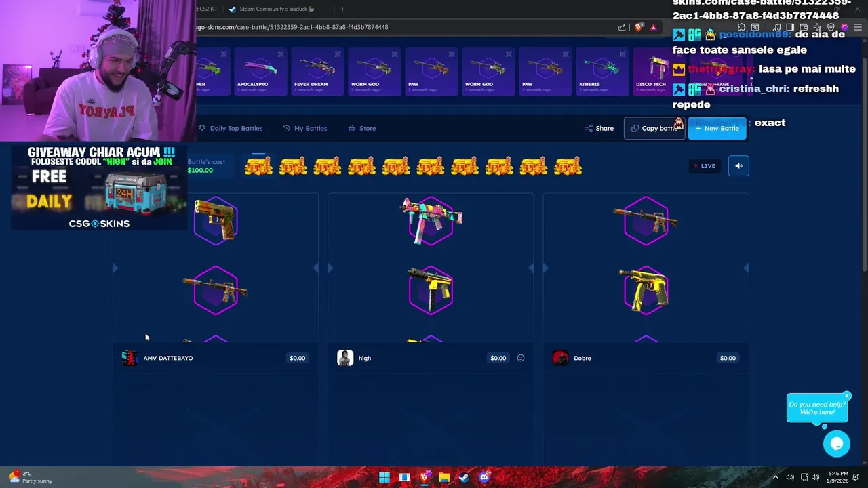Open the ATHERIS recent drop card
The height and width of the screenshot is (488, 868).
(x=601, y=72)
